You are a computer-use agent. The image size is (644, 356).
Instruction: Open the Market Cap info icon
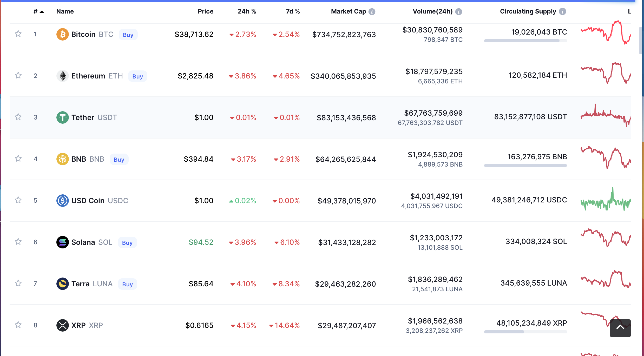tap(372, 12)
